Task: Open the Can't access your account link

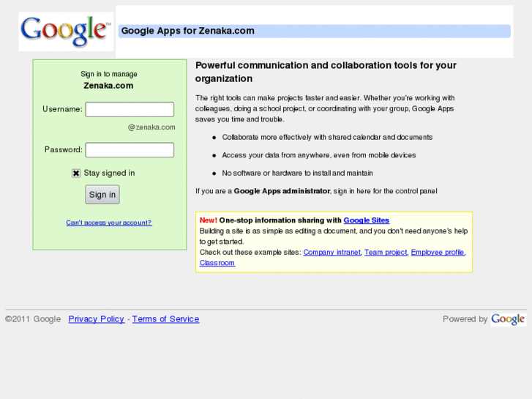Action: pos(109,223)
